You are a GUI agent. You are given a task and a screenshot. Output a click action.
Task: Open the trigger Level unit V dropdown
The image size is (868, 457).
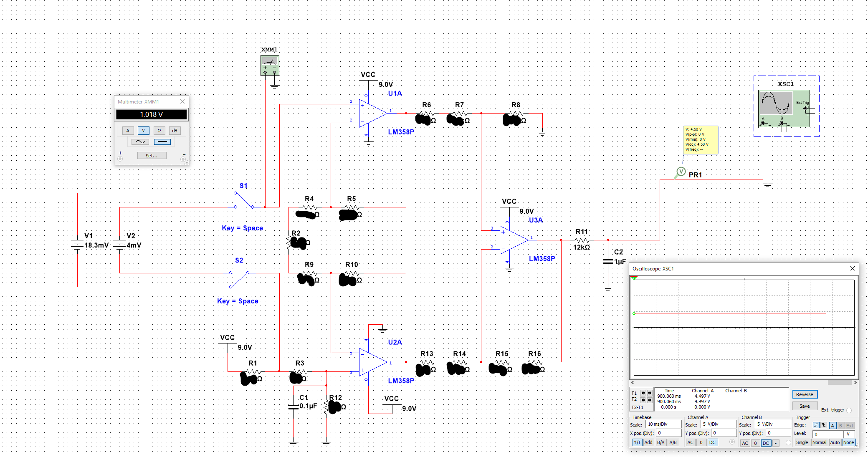point(849,434)
